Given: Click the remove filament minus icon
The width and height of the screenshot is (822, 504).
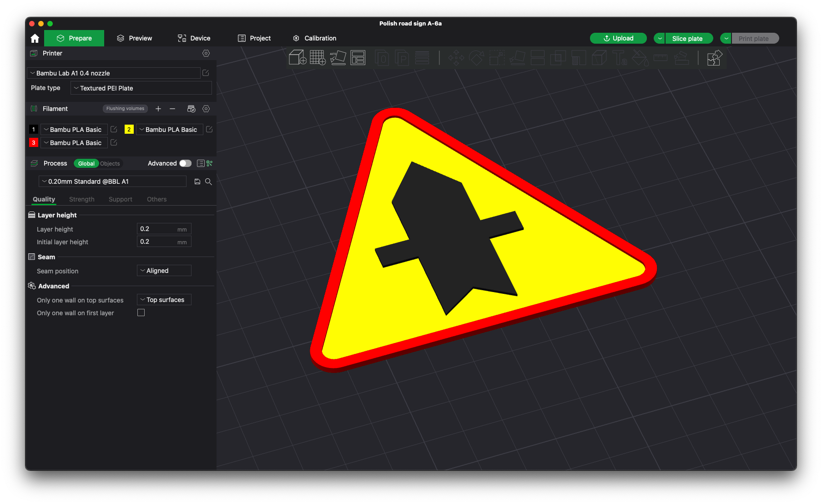Looking at the screenshot, I should [172, 109].
